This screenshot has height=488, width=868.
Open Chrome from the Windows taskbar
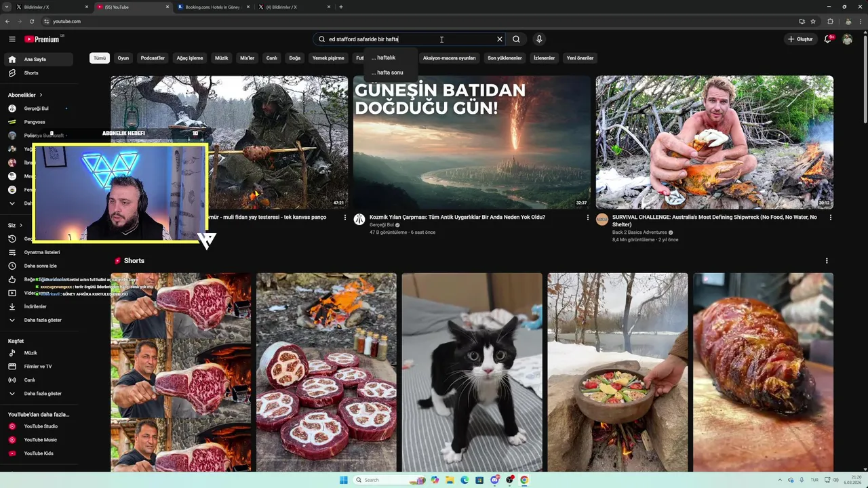coord(525,480)
